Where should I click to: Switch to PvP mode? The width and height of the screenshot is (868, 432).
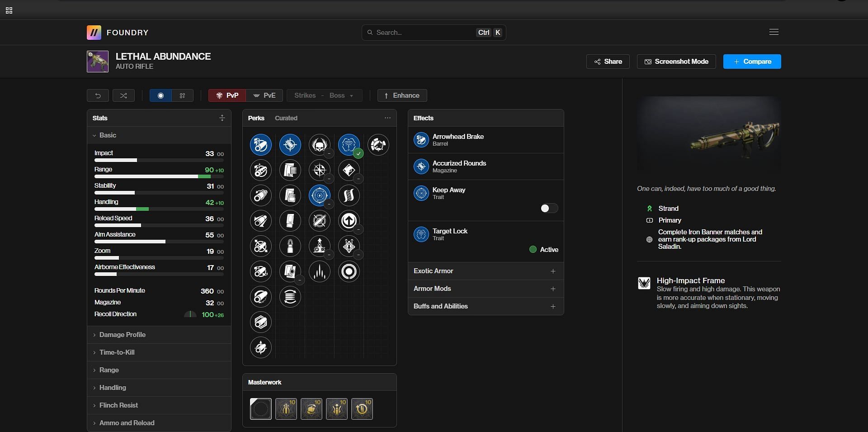click(x=227, y=95)
